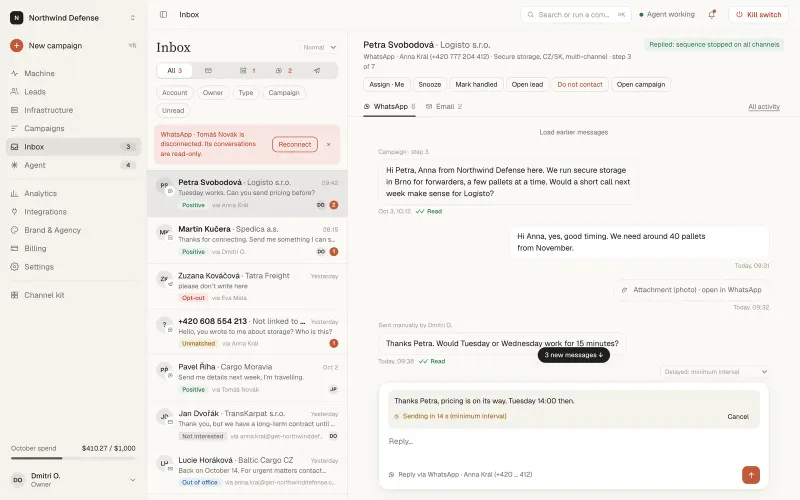The width and height of the screenshot is (800, 500).
Task: Click the All activity link
Action: tap(764, 107)
